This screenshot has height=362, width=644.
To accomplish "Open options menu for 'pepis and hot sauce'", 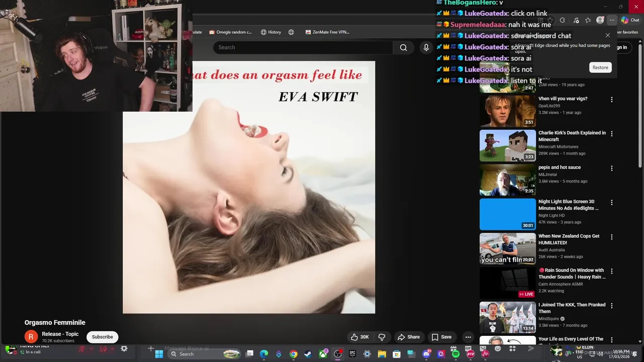I will [612, 168].
